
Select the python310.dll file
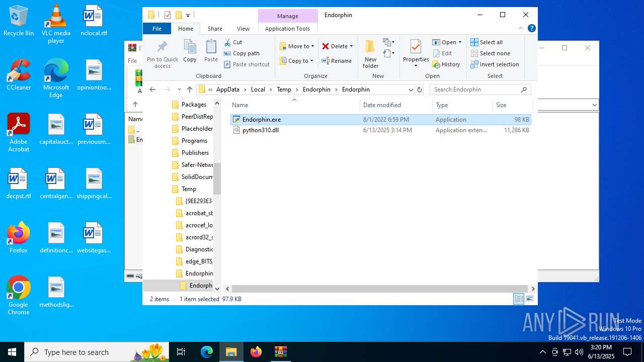click(380, 130)
